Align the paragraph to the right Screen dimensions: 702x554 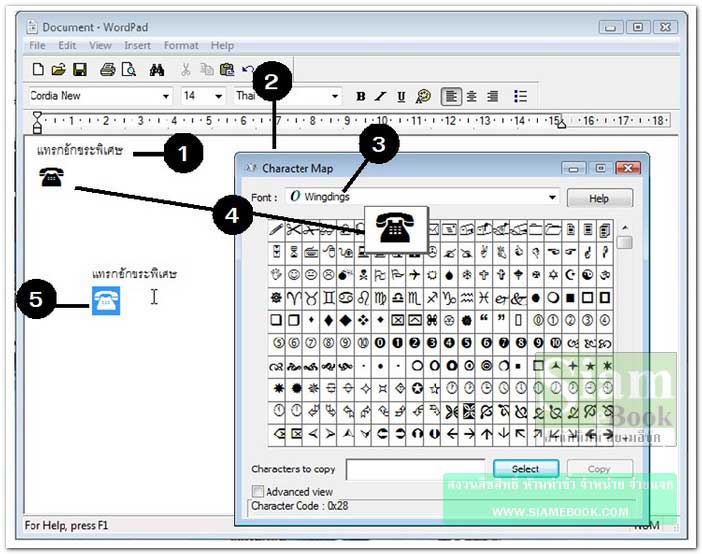point(492,96)
